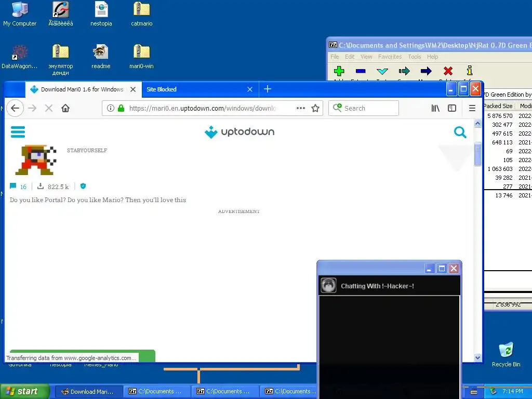Viewport: 532px width, 399px height.
Task: Open 7-Zip Tools menu
Action: pyautogui.click(x=414, y=57)
